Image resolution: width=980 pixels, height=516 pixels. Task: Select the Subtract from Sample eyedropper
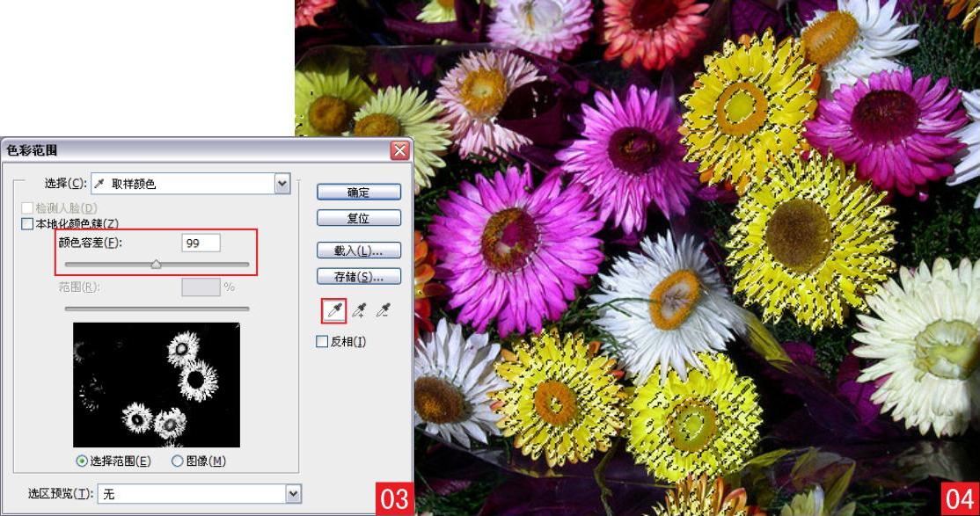[384, 310]
